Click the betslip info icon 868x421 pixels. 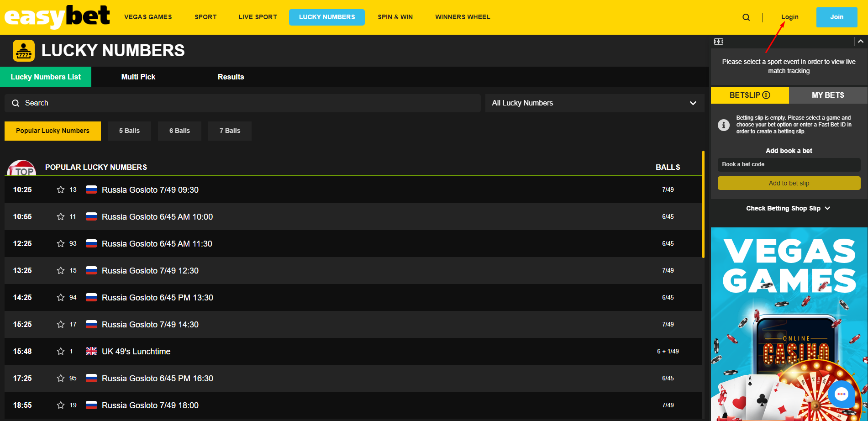[x=724, y=125]
